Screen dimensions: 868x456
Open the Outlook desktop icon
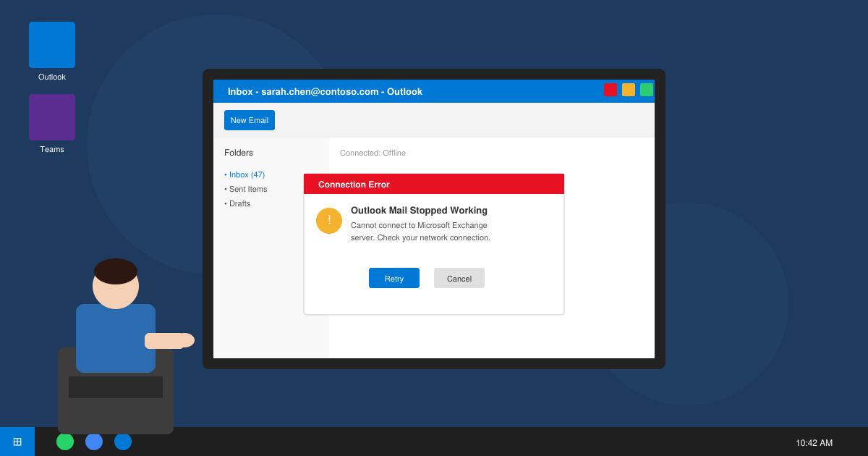[x=52, y=45]
